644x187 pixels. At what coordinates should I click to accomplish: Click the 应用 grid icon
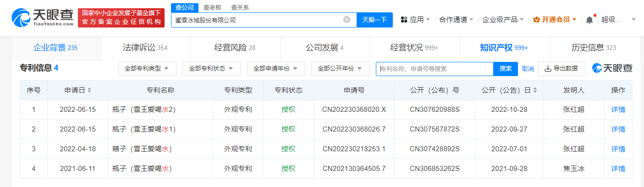click(x=404, y=20)
